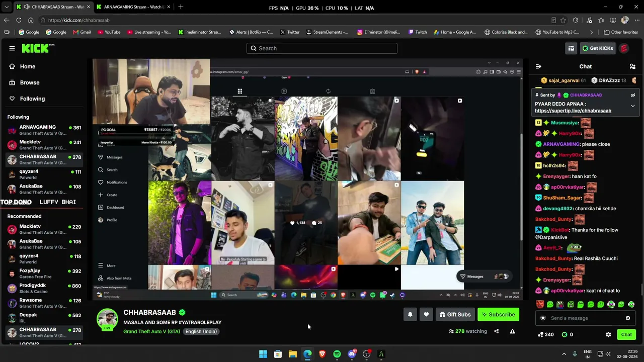Toggle the microphone icon in system tray
This screenshot has height=362, width=644.
point(575,354)
